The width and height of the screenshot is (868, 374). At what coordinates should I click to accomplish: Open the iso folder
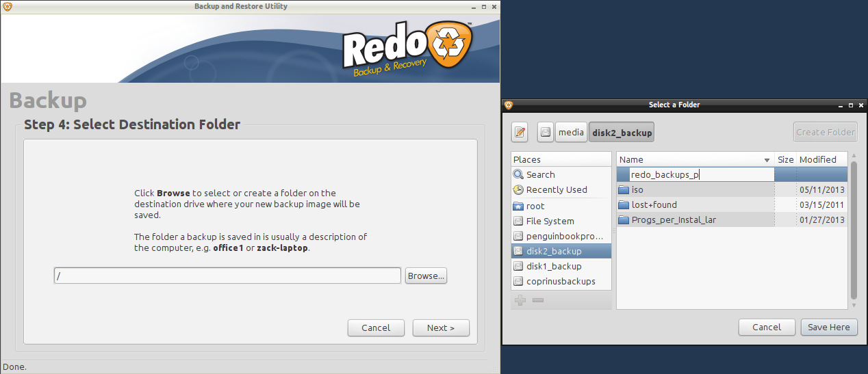(637, 189)
